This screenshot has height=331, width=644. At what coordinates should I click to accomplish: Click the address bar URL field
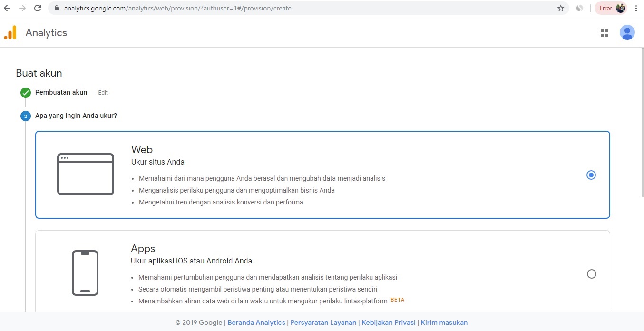pyautogui.click(x=304, y=8)
